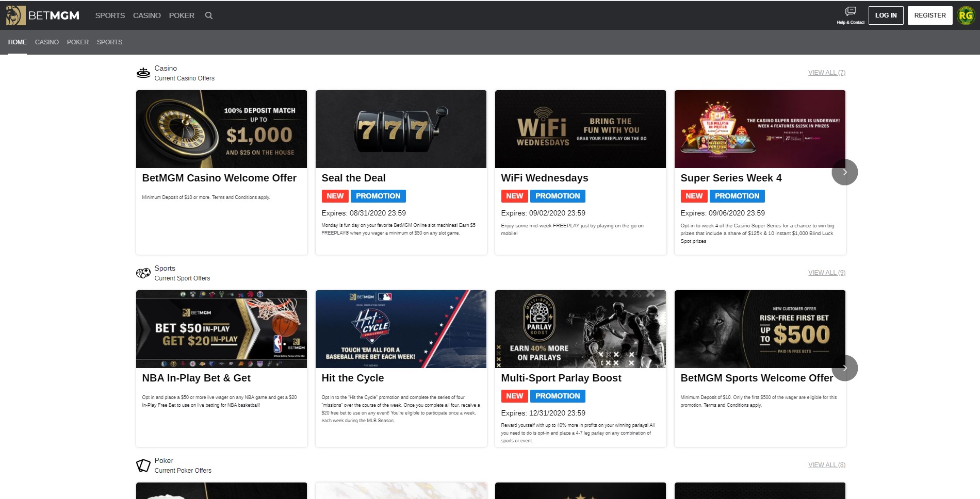Click the Hit the Cycle title
This screenshot has width=980, height=499.
352,378
